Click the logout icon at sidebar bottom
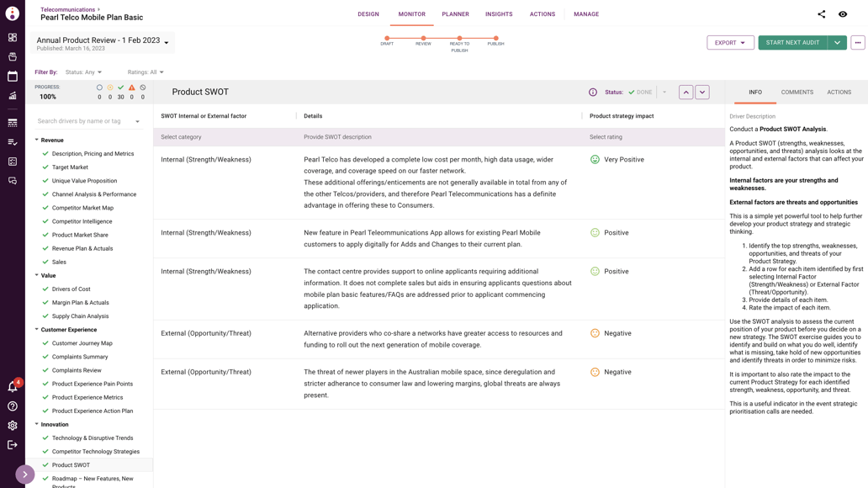Screen dimensions: 868x488 click(x=12, y=446)
